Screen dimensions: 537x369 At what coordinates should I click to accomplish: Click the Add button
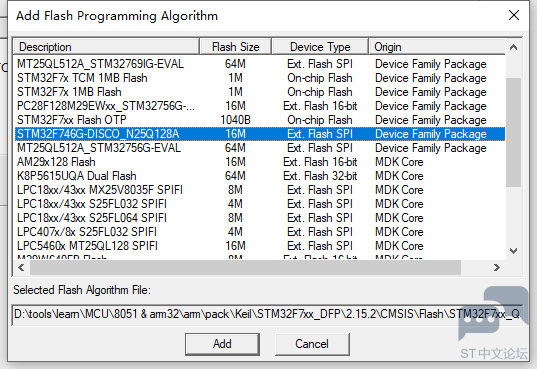[x=222, y=344]
